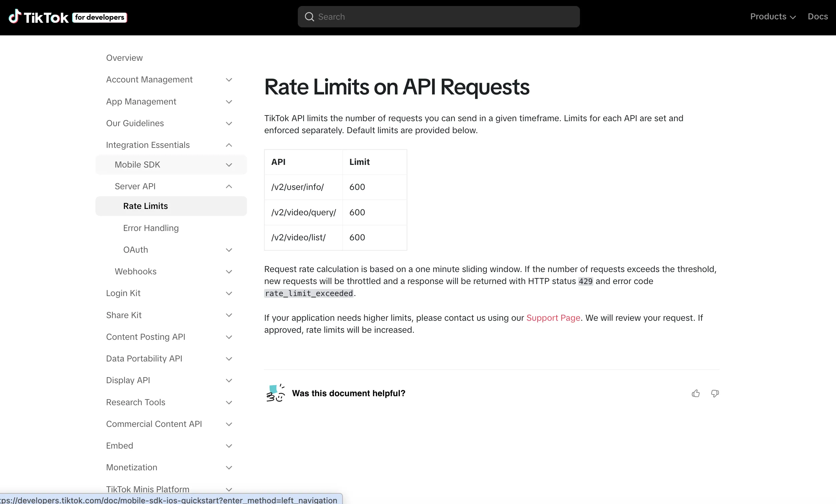Select the Integration Essentials sidebar label
Viewport: 836px width, 504px height.
(x=148, y=145)
